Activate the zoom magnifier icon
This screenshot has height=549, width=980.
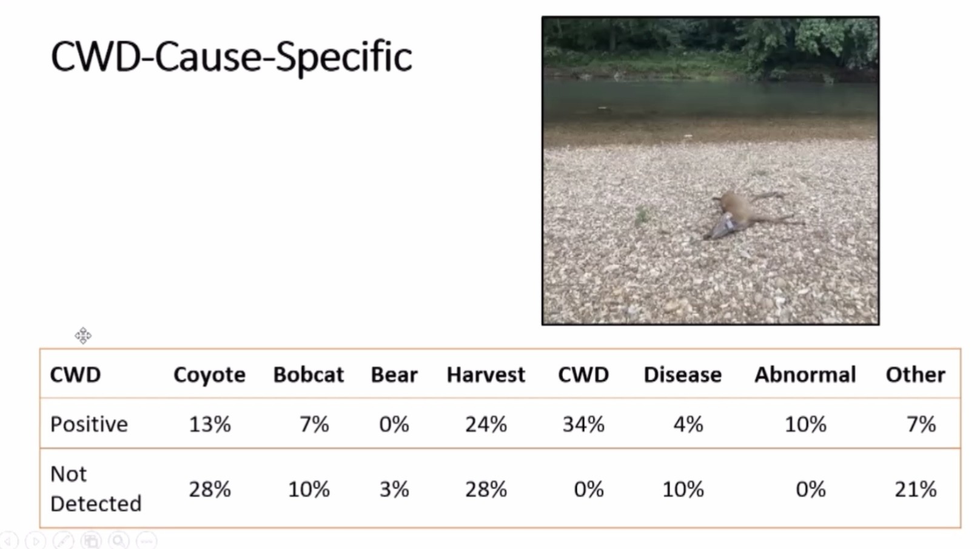click(x=119, y=540)
